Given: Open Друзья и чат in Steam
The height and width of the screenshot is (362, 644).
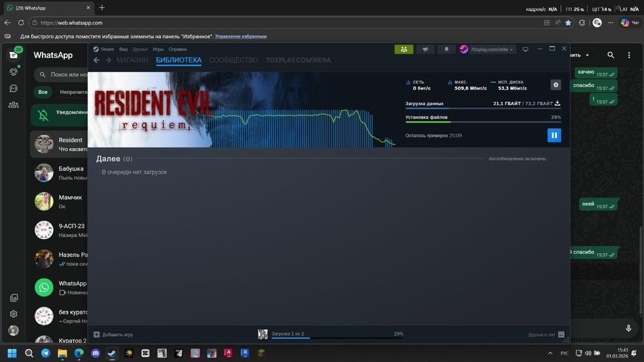Looking at the screenshot, I should [546, 334].
